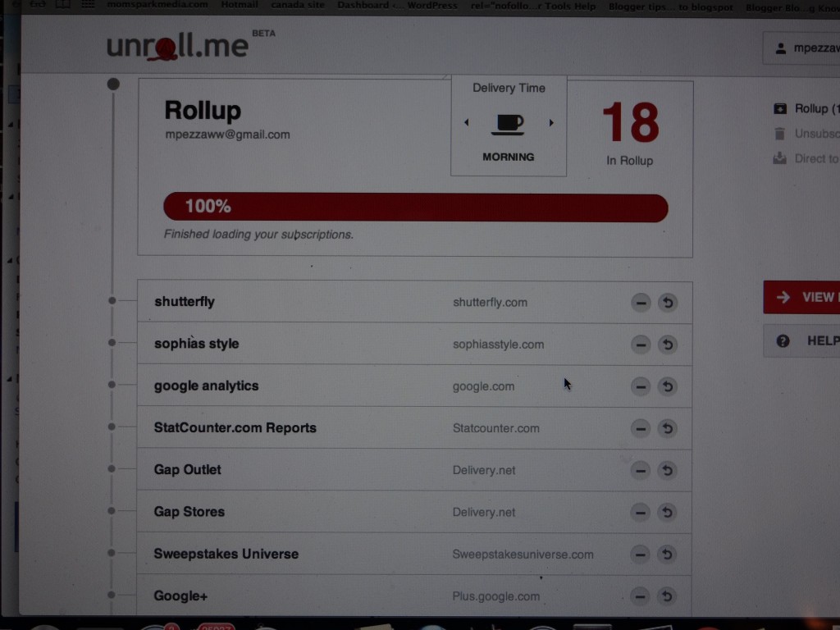The width and height of the screenshot is (840, 630).
Task: Click Delivery.net in the Gap Stores row
Action: (484, 512)
